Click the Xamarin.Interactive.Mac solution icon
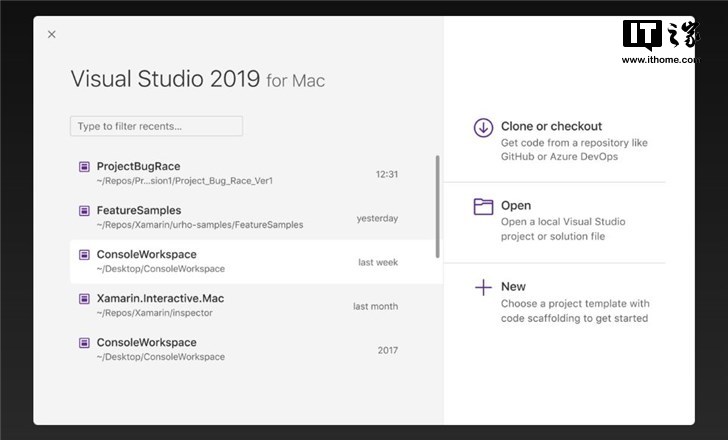The image size is (728, 440). click(x=84, y=298)
